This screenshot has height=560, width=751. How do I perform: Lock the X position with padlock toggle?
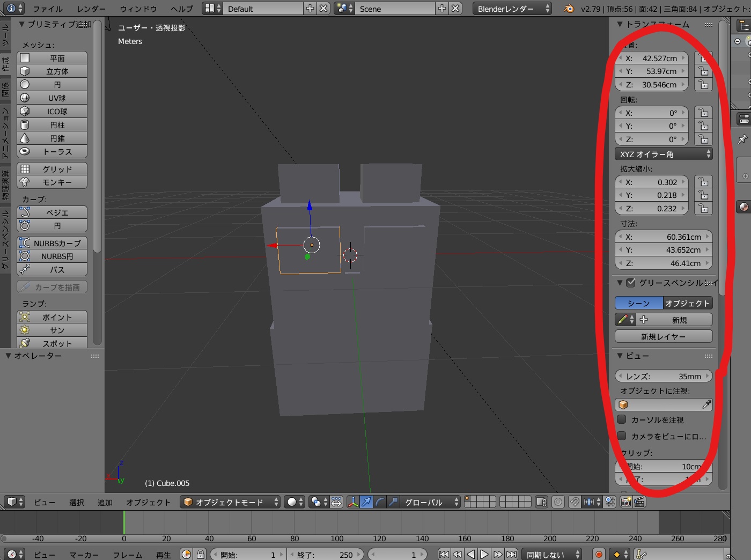pos(703,58)
